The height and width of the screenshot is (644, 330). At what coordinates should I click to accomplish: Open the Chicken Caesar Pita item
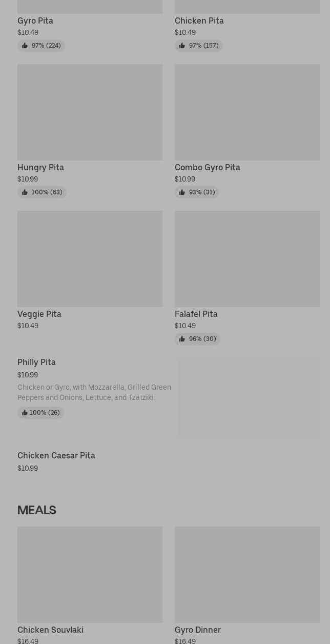pyautogui.click(x=56, y=455)
